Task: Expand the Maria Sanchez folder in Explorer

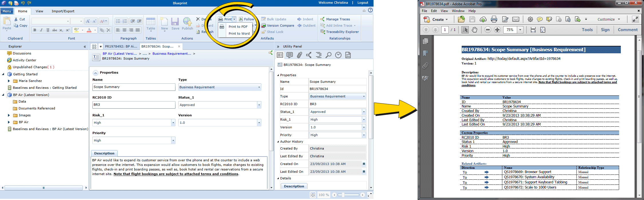Action: coord(9,81)
